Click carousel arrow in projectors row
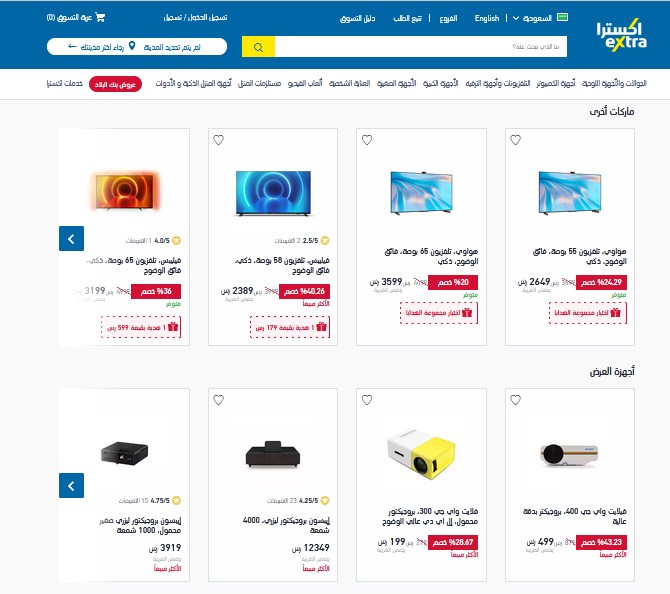670x594 pixels. [x=71, y=485]
